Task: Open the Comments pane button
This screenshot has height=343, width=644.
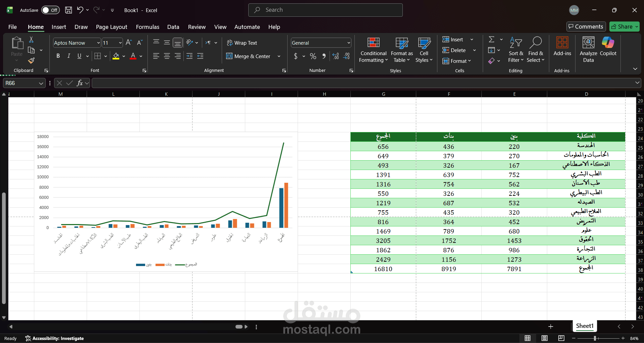Action: tap(586, 27)
